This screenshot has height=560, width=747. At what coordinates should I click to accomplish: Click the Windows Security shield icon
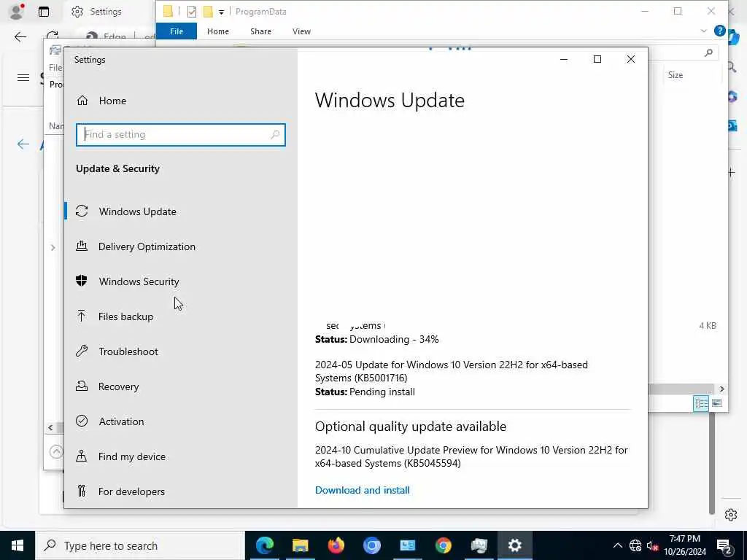pos(82,281)
